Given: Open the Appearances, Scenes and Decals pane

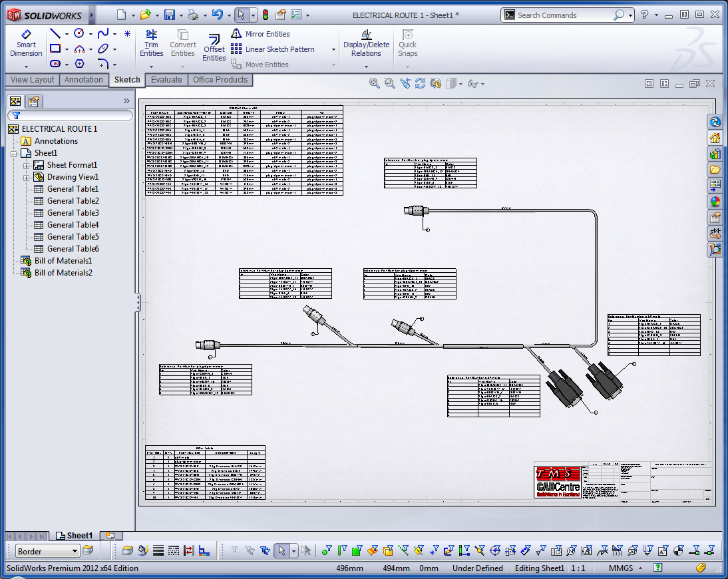Looking at the screenshot, I should (x=715, y=202).
